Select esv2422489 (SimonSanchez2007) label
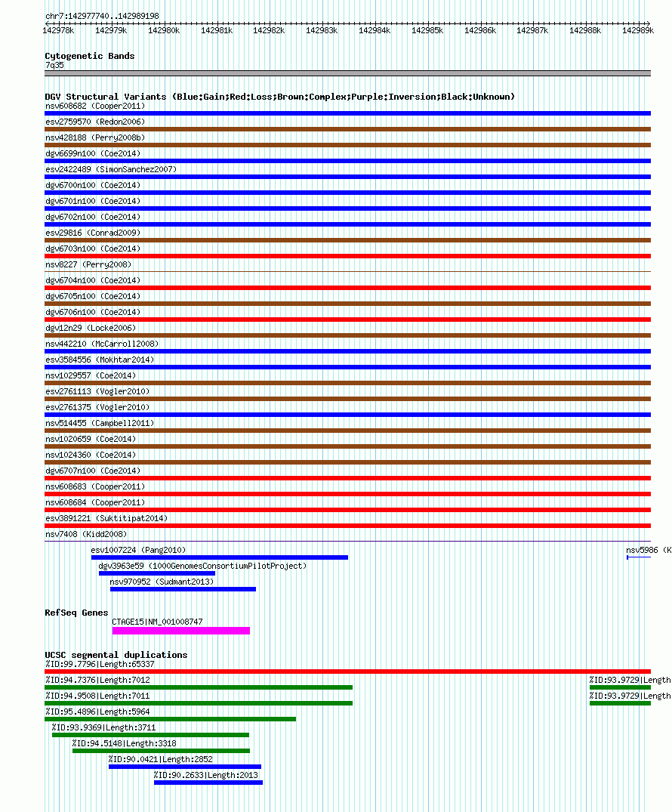 (x=111, y=169)
